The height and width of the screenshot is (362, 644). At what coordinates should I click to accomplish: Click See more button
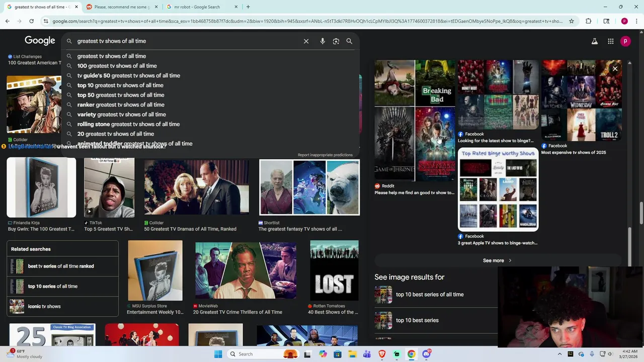[497, 260]
